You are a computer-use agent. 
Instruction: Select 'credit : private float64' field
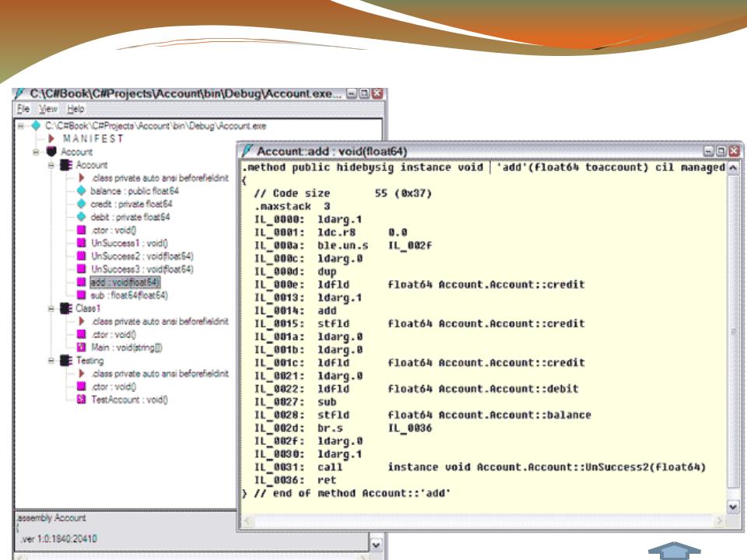click(132, 204)
